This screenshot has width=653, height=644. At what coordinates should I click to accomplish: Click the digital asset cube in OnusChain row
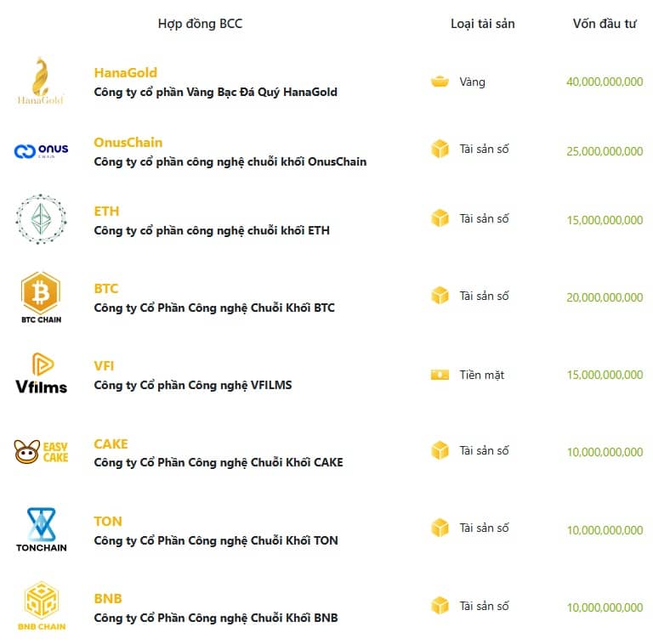tap(440, 149)
